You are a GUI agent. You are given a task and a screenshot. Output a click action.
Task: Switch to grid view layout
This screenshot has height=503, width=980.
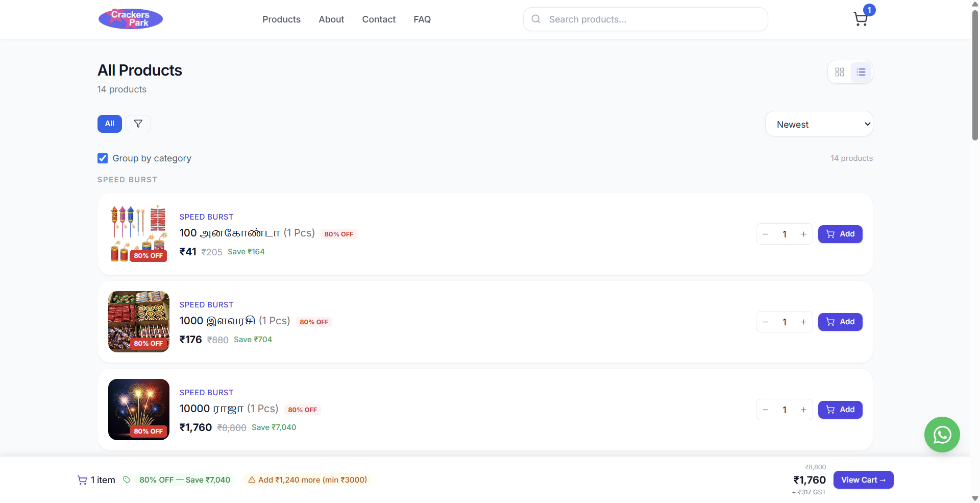[x=840, y=72]
